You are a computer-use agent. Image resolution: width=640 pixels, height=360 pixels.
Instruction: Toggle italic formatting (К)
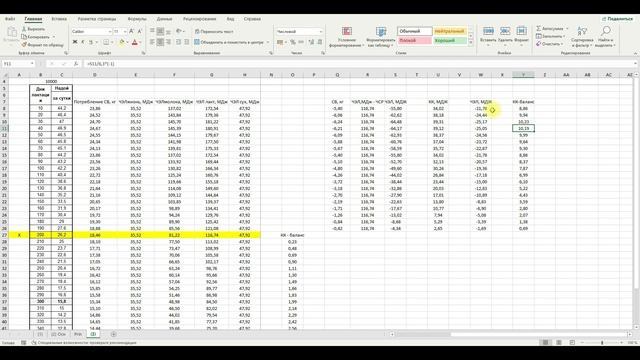pos(83,42)
